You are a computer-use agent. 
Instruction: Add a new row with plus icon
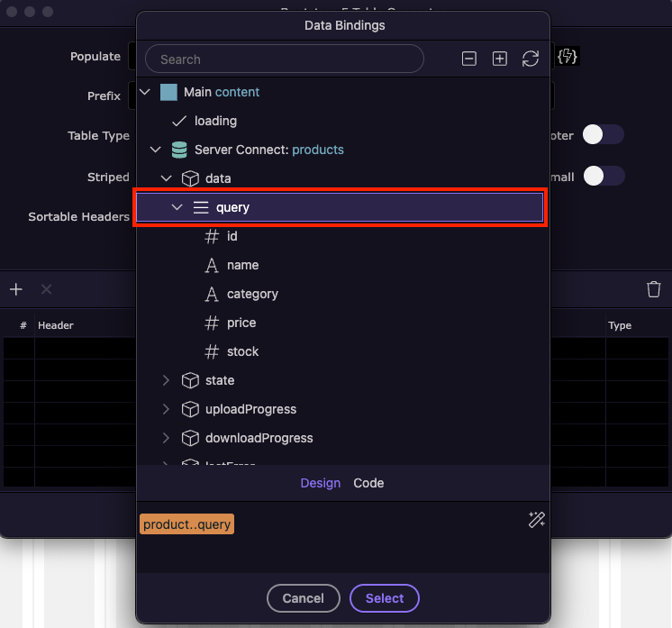(16, 289)
